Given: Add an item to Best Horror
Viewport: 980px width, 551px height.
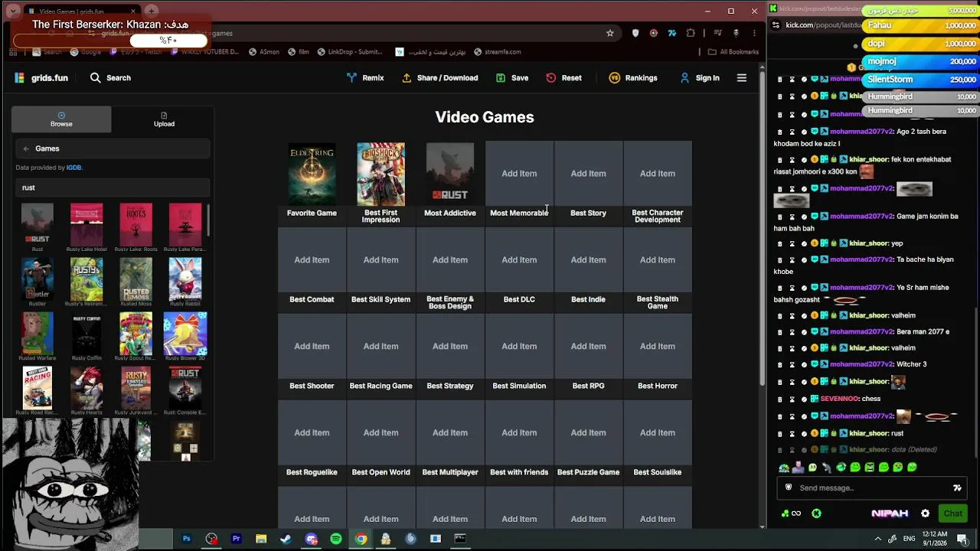Looking at the screenshot, I should coord(658,347).
